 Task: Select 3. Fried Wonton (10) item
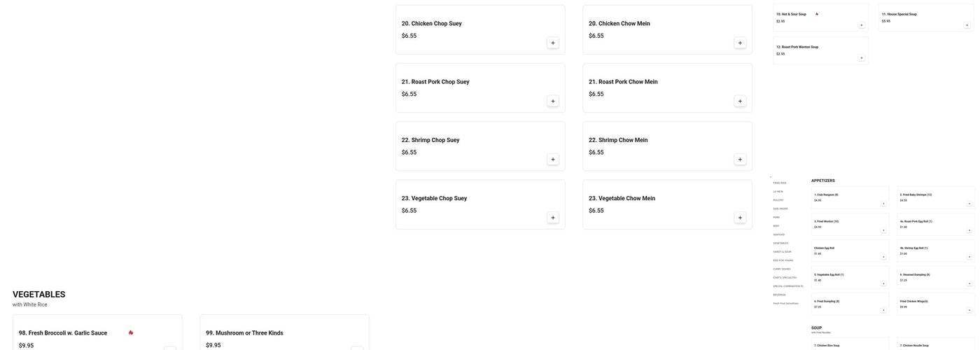826,221
